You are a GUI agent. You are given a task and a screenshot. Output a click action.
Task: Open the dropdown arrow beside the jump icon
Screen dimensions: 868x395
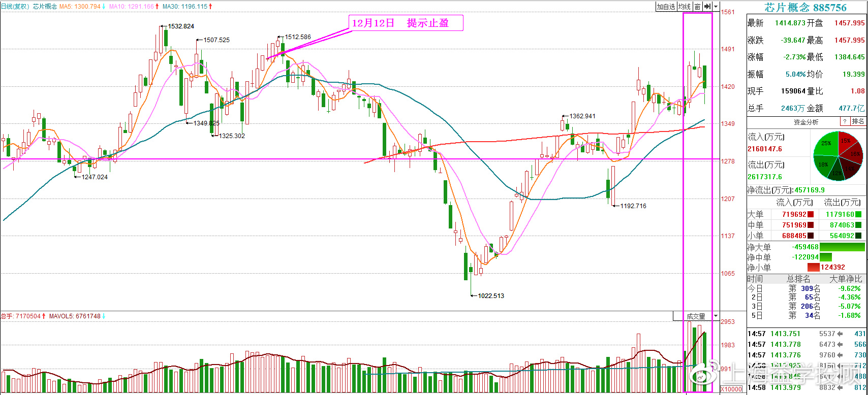pyautogui.click(x=716, y=7)
